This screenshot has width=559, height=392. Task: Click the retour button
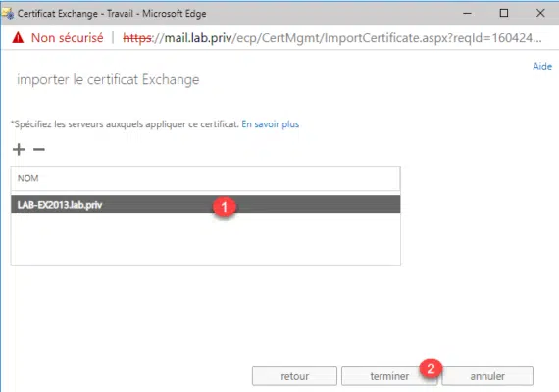pos(294,376)
